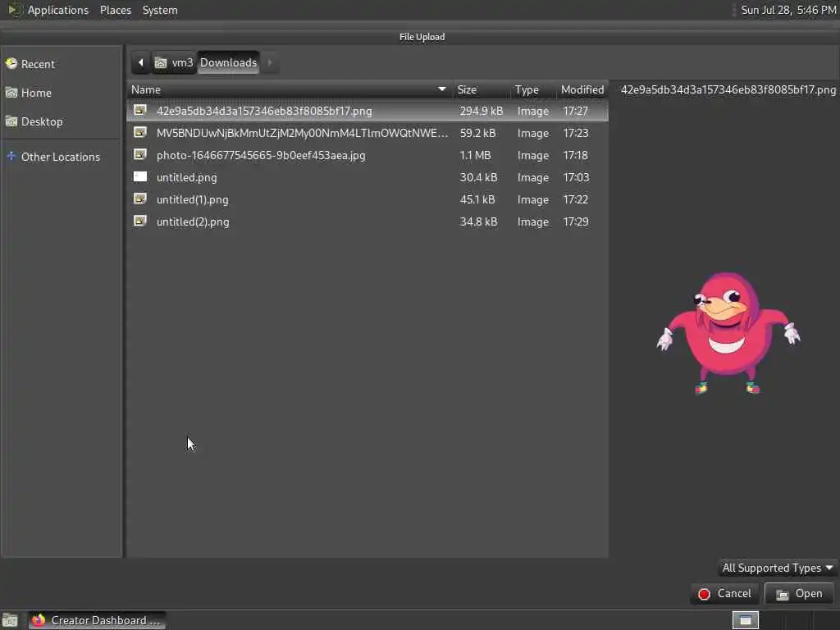Click the Cancel button
The width and height of the screenshot is (840, 630).
click(x=724, y=594)
